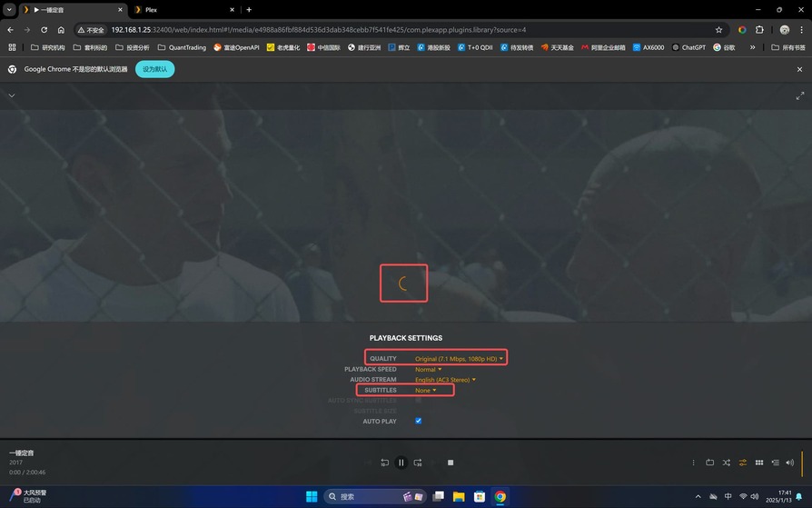Dismiss the default browser infobar
The width and height of the screenshot is (812, 508).
799,69
